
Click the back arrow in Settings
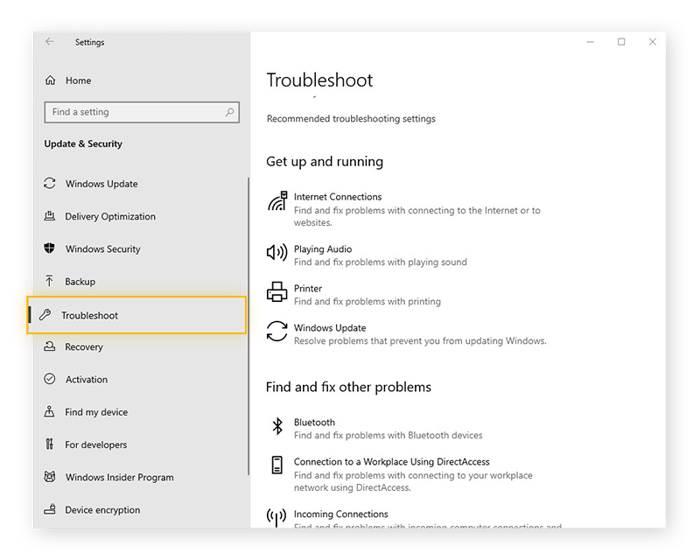tap(50, 42)
